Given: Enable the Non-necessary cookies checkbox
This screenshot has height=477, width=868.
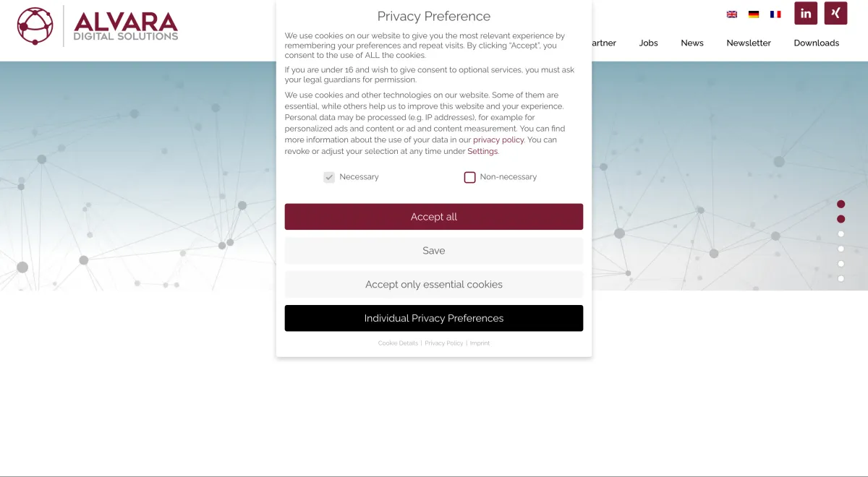Looking at the screenshot, I should (x=470, y=177).
